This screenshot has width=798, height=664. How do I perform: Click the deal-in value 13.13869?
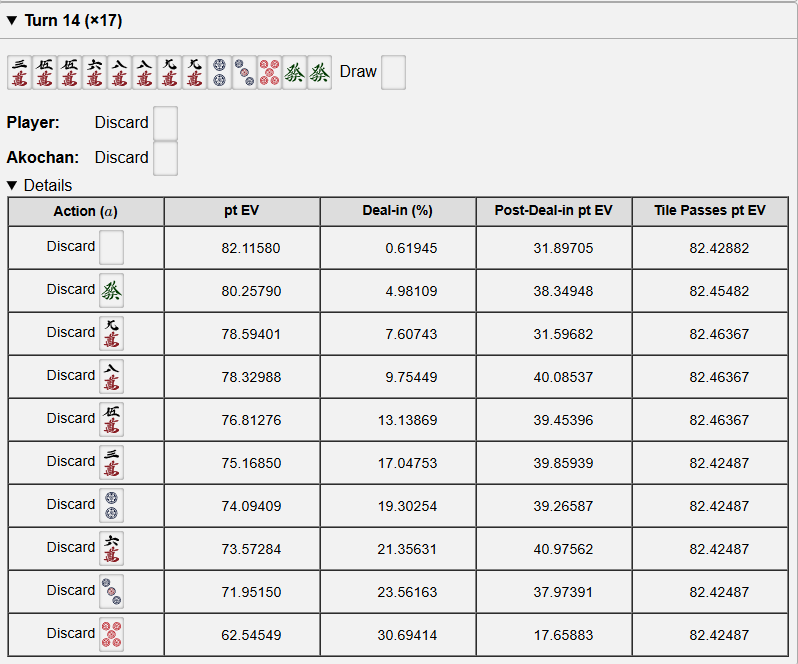click(407, 420)
